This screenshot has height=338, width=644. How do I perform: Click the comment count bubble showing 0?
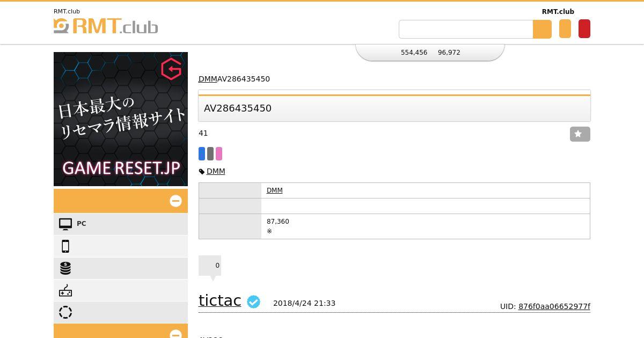(210, 266)
